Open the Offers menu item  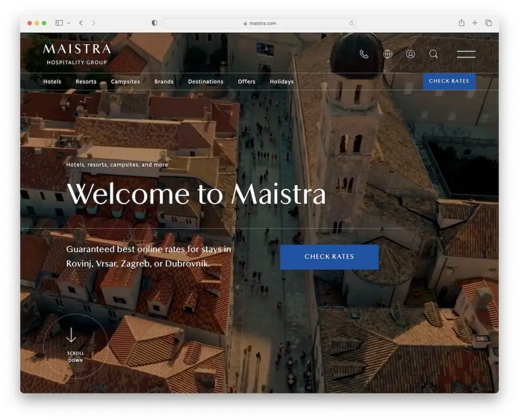click(247, 82)
